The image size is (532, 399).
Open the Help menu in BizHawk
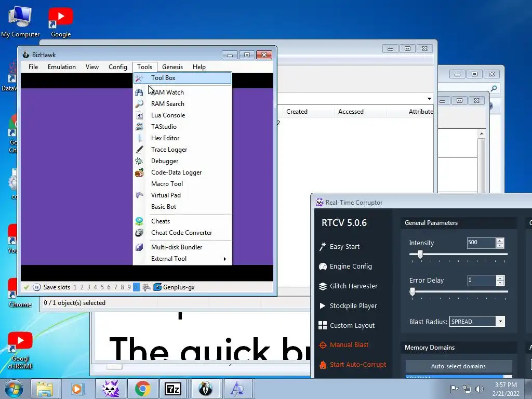point(199,67)
